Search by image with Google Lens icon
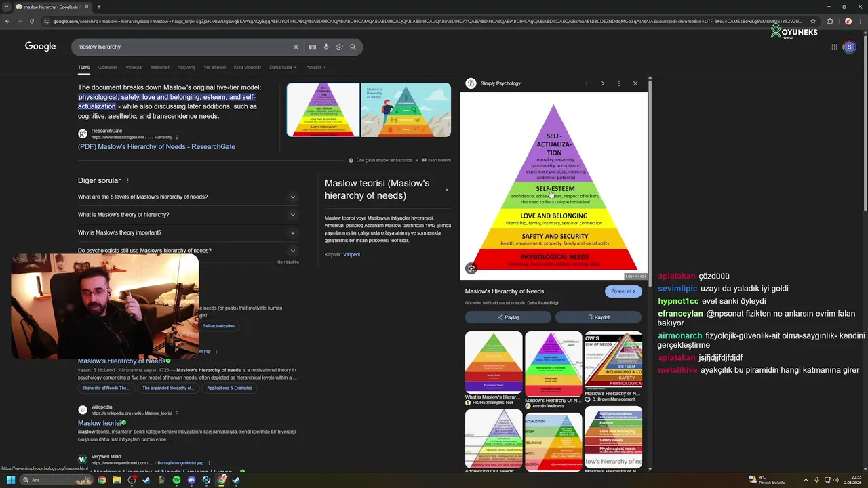This screenshot has height=488, width=868. tap(340, 47)
